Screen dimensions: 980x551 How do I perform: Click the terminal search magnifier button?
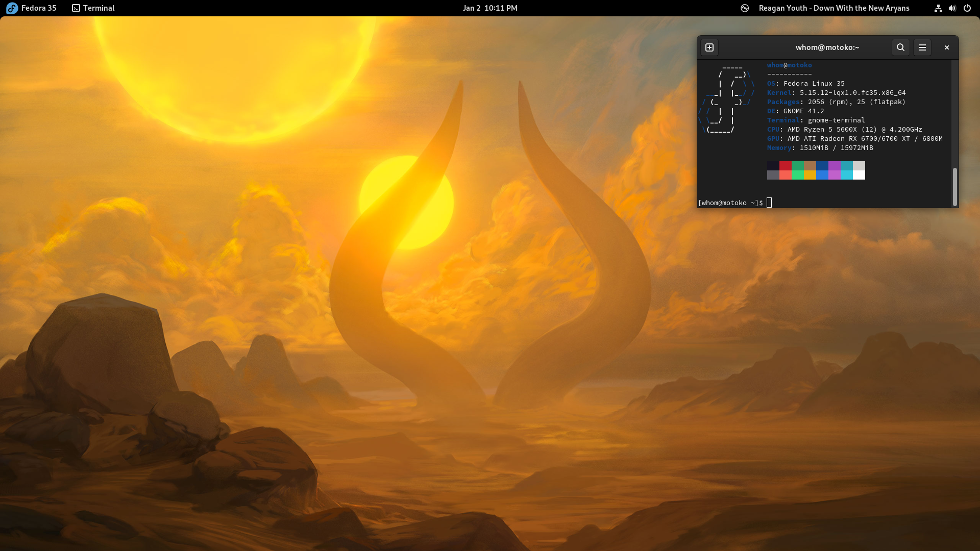[900, 47]
